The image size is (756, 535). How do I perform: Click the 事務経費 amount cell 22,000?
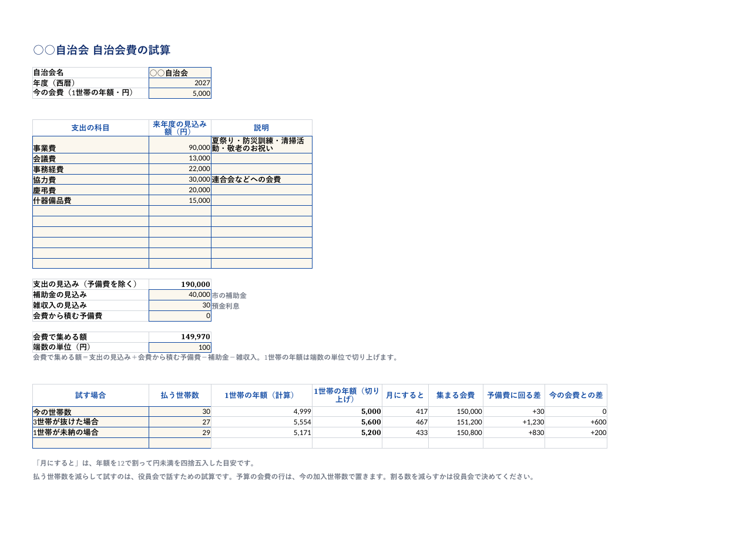click(x=180, y=169)
